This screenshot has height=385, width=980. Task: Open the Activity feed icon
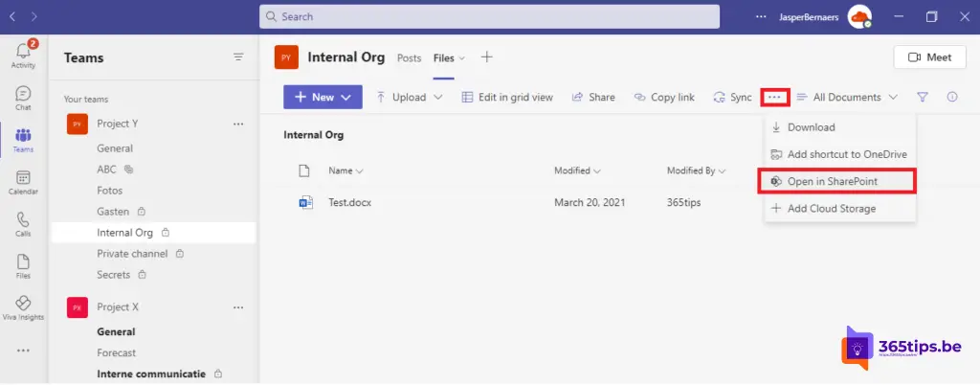click(x=23, y=56)
